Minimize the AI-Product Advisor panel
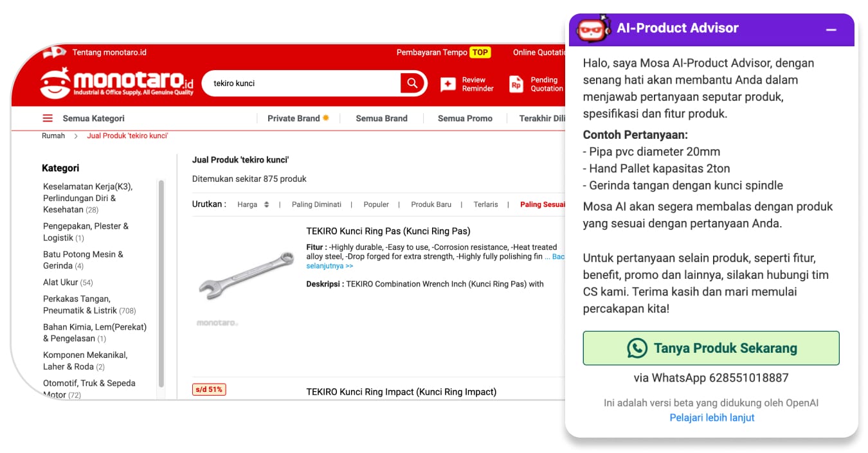The image size is (868, 453). [x=831, y=30]
